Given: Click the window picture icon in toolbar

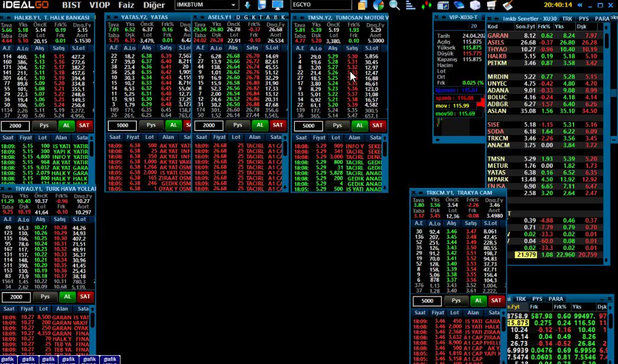Looking at the screenshot, I should point(443,5).
